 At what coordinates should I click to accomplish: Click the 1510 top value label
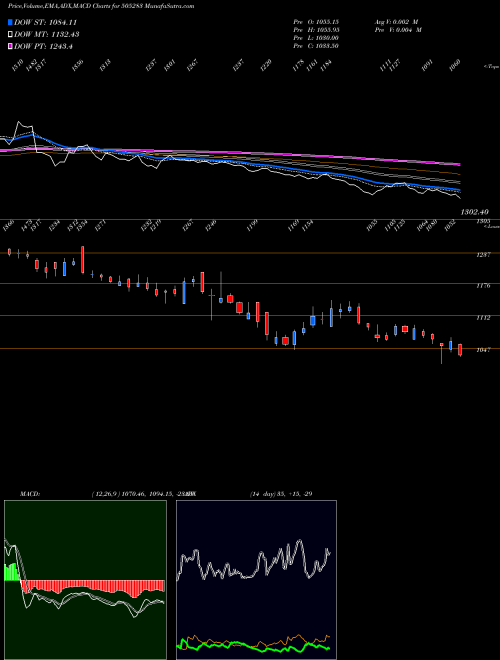(x=16, y=66)
